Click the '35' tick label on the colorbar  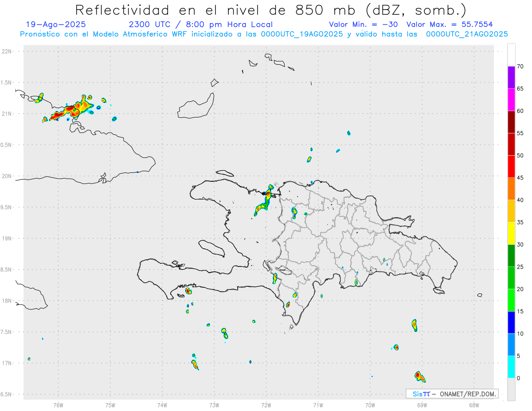click(x=520, y=222)
